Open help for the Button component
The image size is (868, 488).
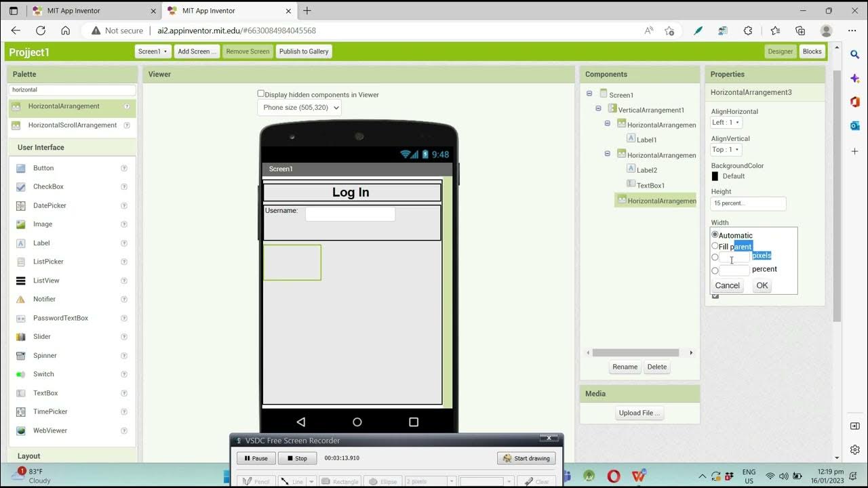point(124,168)
